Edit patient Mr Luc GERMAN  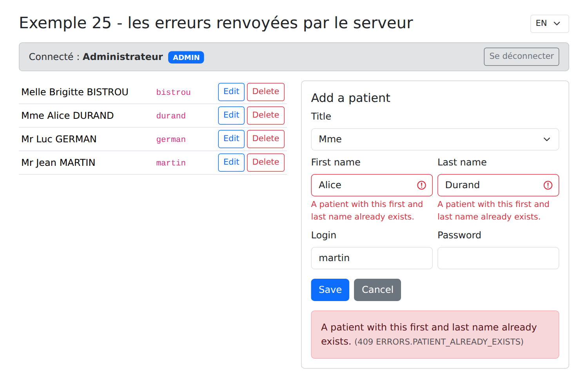(231, 139)
